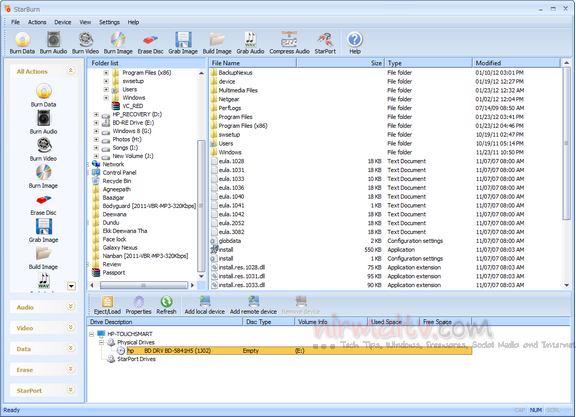This screenshot has height=417, width=576.
Task: Expand the Video sidebar section
Action: click(71, 327)
